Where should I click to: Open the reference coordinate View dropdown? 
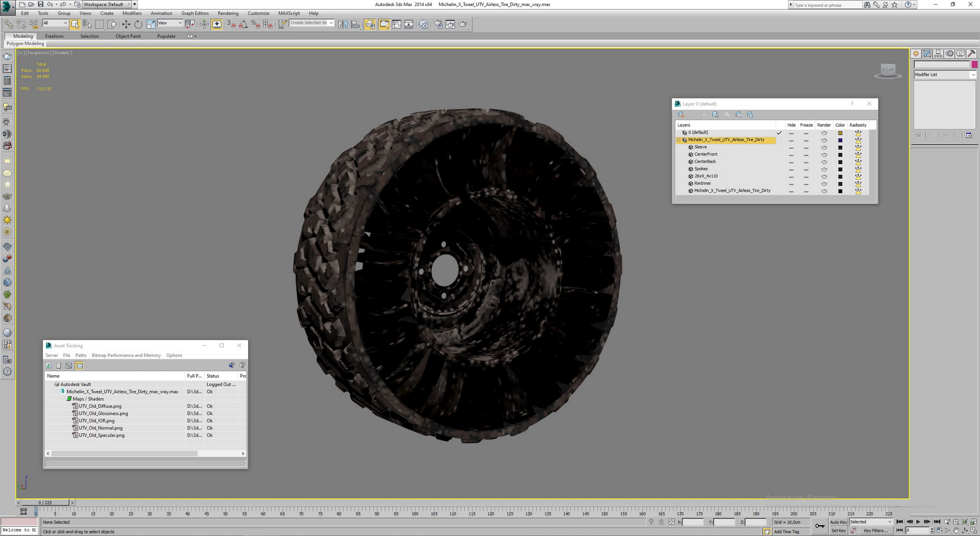coord(170,23)
